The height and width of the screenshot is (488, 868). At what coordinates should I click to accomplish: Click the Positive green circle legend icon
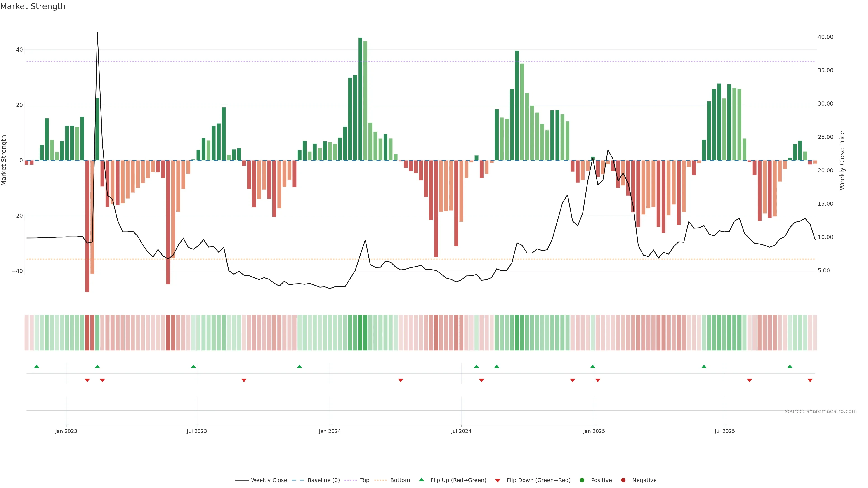click(582, 480)
